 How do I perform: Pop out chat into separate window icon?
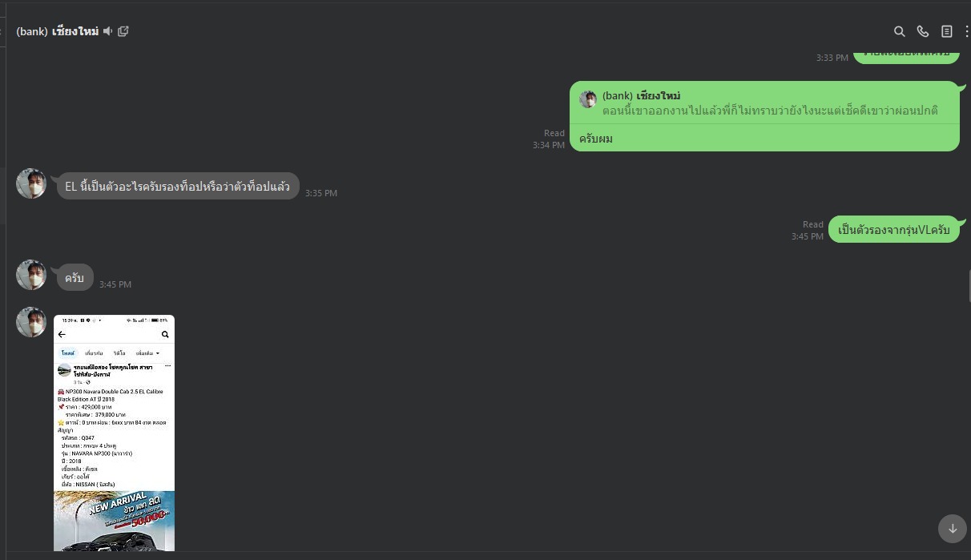123,31
